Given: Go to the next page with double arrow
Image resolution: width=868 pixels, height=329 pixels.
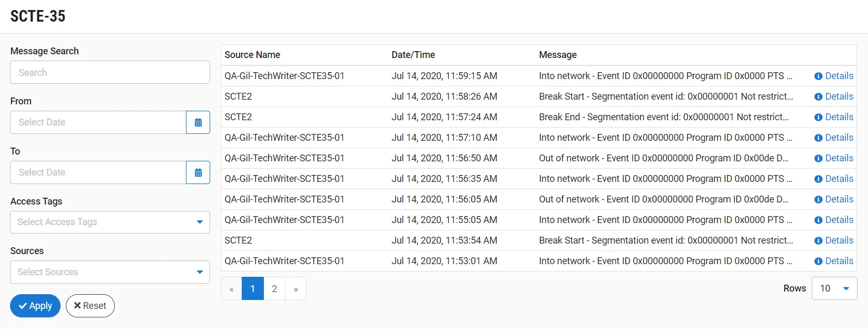Looking at the screenshot, I should [x=296, y=288].
